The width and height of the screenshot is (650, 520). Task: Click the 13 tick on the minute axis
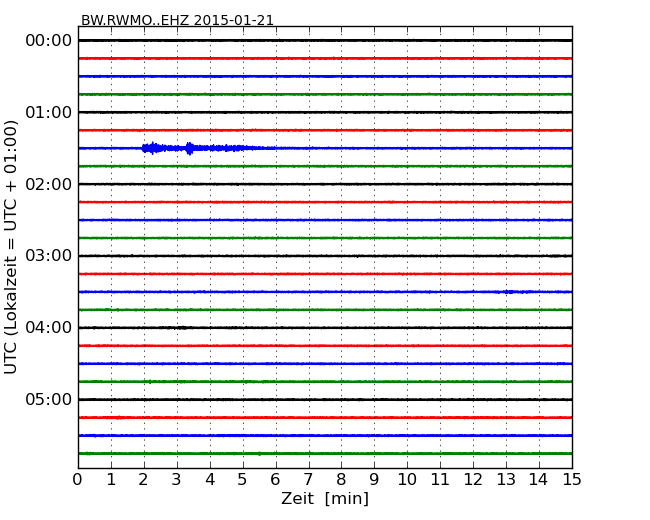pos(506,479)
